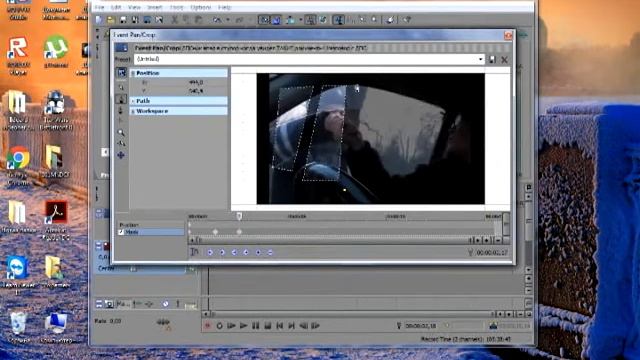Open the Options menu
Viewport: 640px width, 360px height.
tap(200, 7)
